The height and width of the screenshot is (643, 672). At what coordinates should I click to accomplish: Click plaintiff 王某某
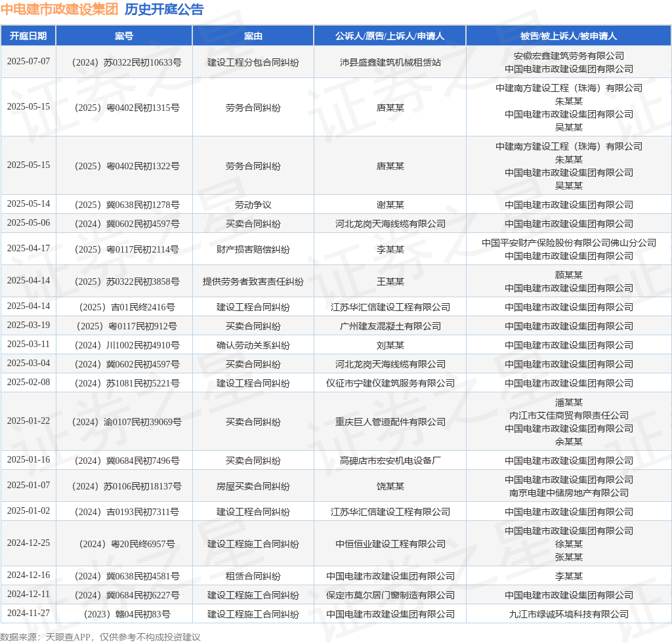390,281
